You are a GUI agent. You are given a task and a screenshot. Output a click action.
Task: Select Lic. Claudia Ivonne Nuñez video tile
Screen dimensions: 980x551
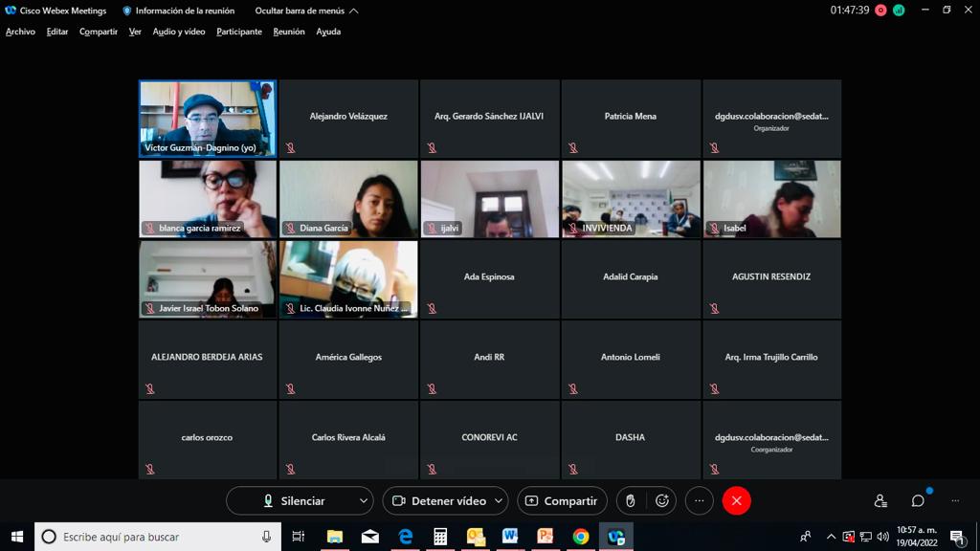348,279
